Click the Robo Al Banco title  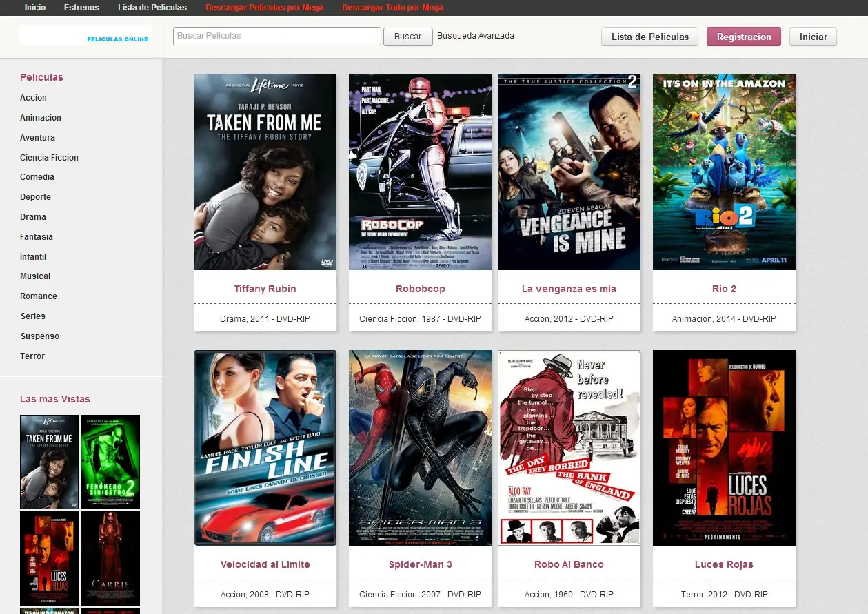tap(569, 564)
